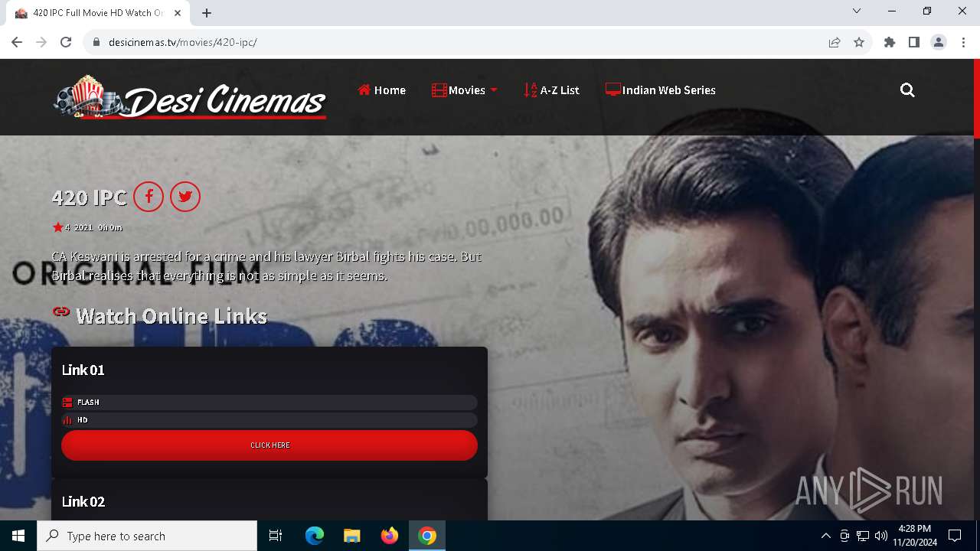This screenshot has height=551, width=980.
Task: Open the notification center
Action: click(955, 536)
